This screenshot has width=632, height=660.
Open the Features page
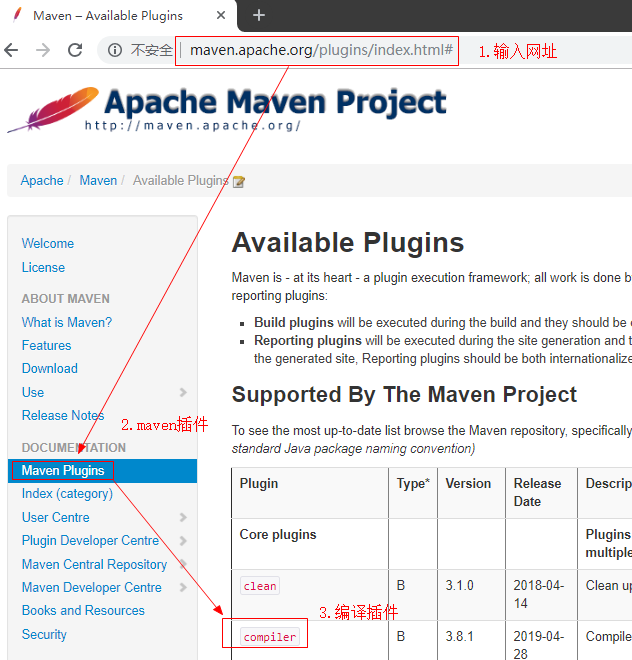(x=46, y=345)
